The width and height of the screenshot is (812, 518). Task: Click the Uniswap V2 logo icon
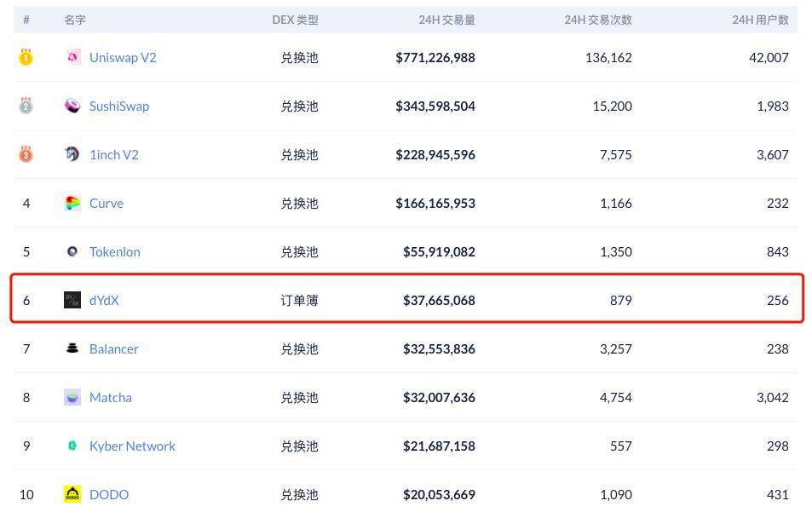72,57
